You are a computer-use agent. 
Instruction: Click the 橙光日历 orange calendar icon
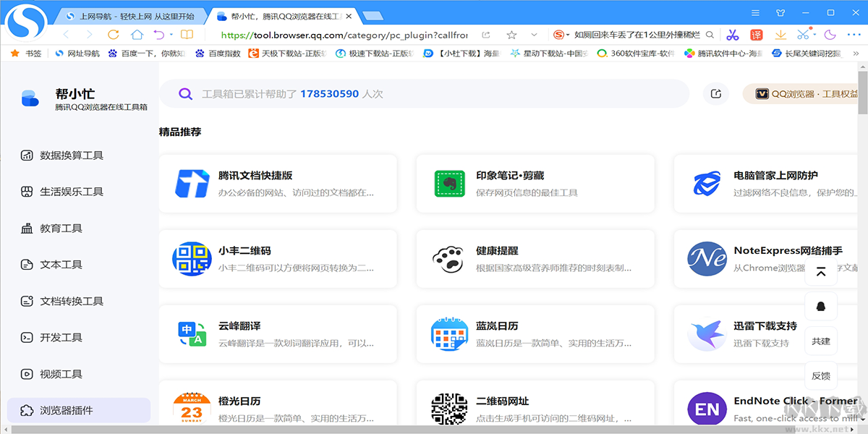pyautogui.click(x=192, y=409)
